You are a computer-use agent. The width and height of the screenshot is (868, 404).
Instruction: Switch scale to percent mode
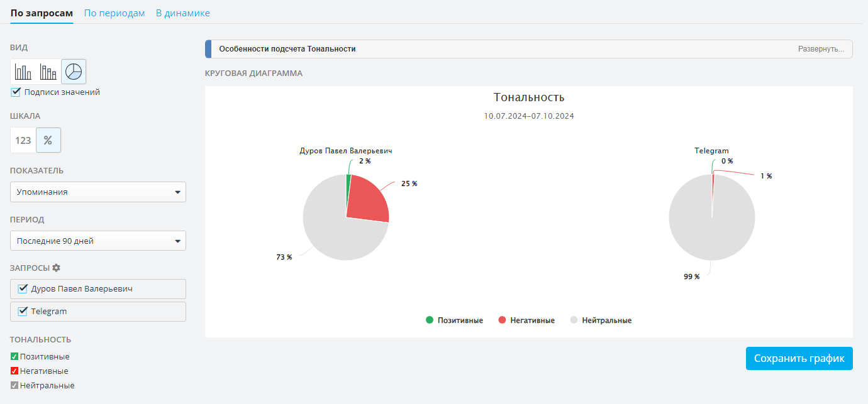(x=48, y=140)
